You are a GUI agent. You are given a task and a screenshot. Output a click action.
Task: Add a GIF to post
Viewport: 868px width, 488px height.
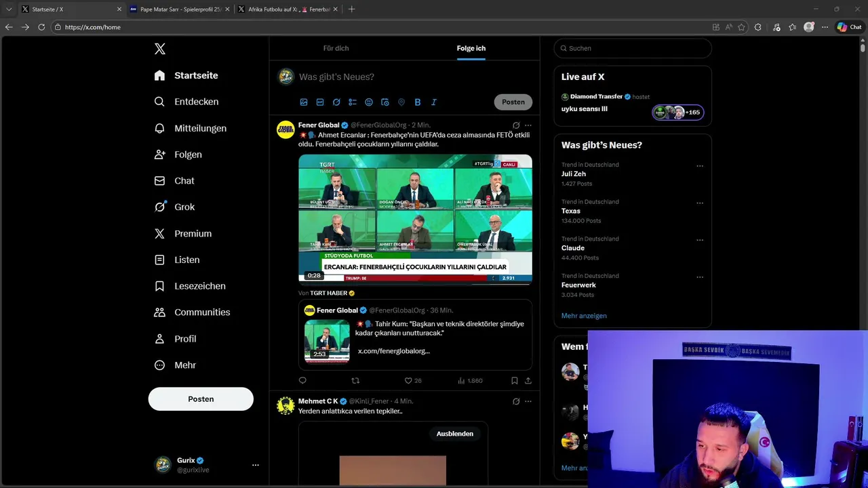[x=320, y=102]
